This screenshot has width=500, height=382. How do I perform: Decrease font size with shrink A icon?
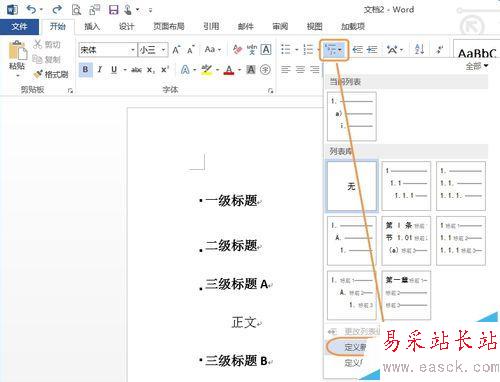click(191, 50)
